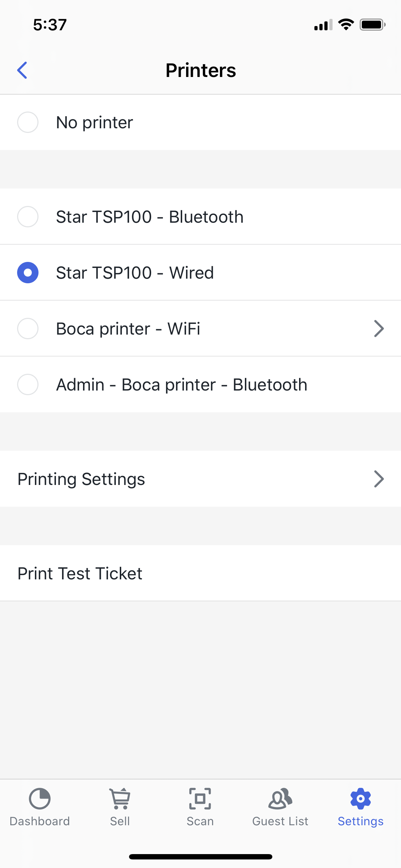Tap the battery status icon
The height and width of the screenshot is (868, 401).
click(372, 25)
